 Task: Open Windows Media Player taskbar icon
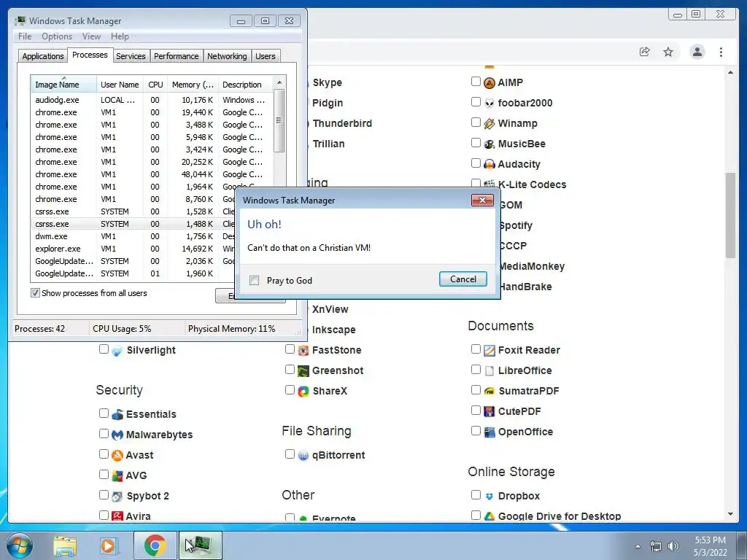[x=109, y=545]
